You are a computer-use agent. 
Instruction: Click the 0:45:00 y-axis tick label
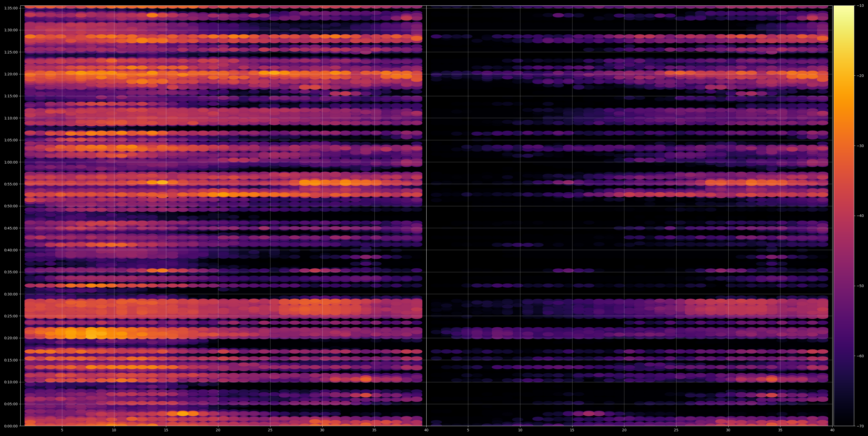click(11, 228)
